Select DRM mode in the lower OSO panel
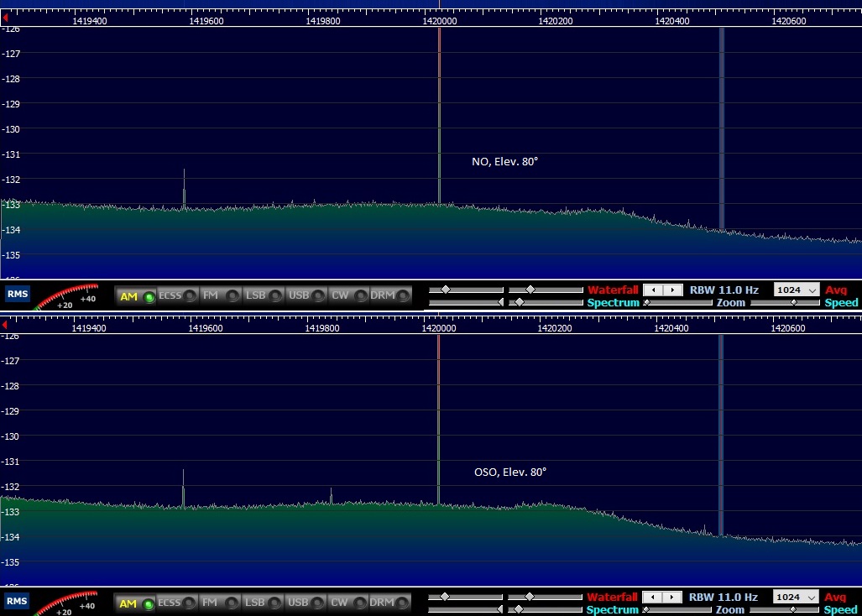Image resolution: width=862 pixels, height=616 pixels. (389, 603)
